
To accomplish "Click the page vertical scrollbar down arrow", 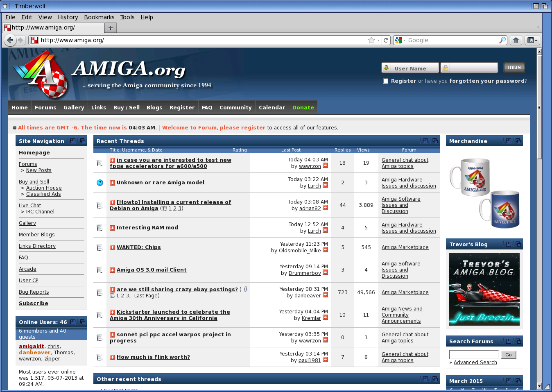I will click(539, 386).
